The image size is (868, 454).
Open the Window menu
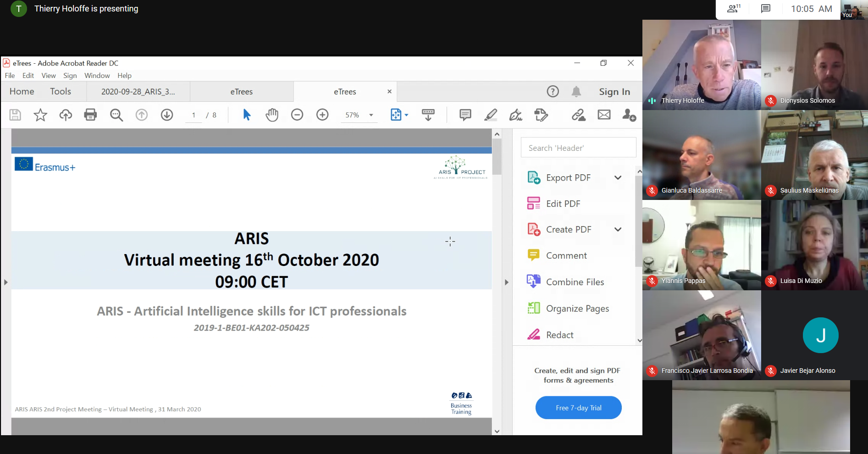97,76
